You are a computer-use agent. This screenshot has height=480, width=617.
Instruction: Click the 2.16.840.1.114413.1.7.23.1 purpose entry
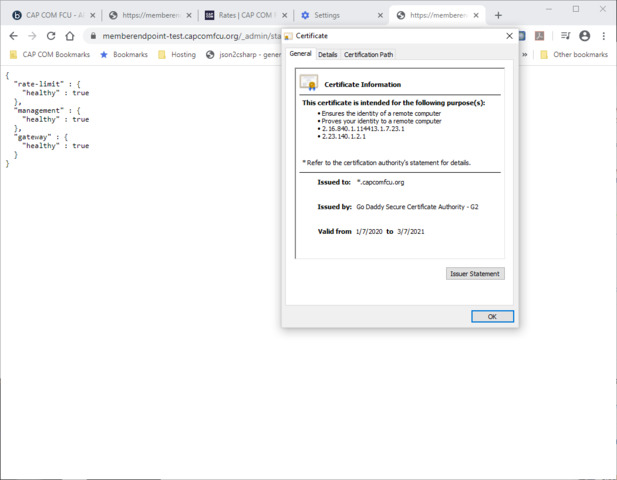pyautogui.click(x=363, y=129)
